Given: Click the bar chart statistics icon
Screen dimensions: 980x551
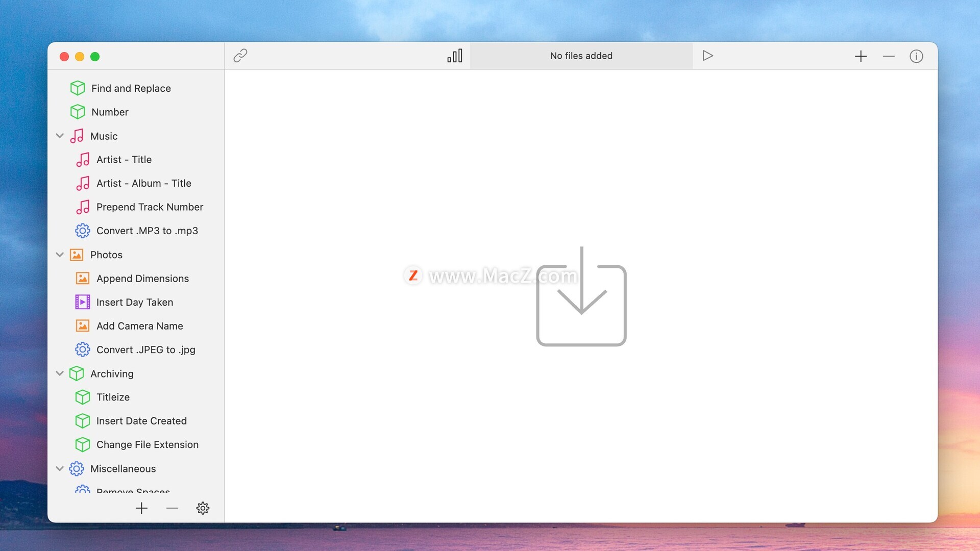Looking at the screenshot, I should 455,56.
